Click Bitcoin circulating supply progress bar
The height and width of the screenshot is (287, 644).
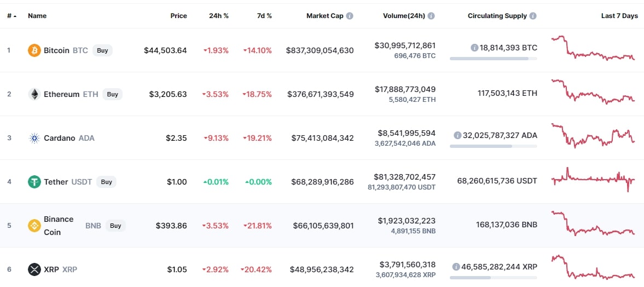click(x=494, y=59)
